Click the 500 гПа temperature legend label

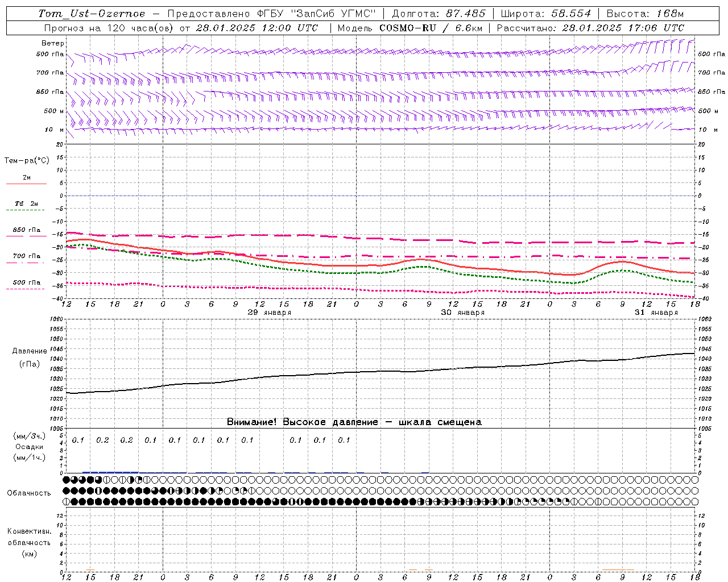27,282
